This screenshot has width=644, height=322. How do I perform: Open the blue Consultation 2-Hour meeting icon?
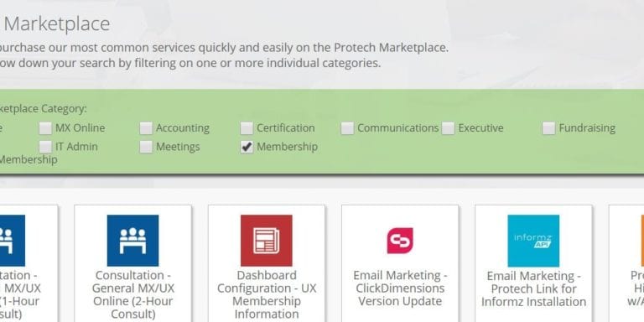click(132, 241)
